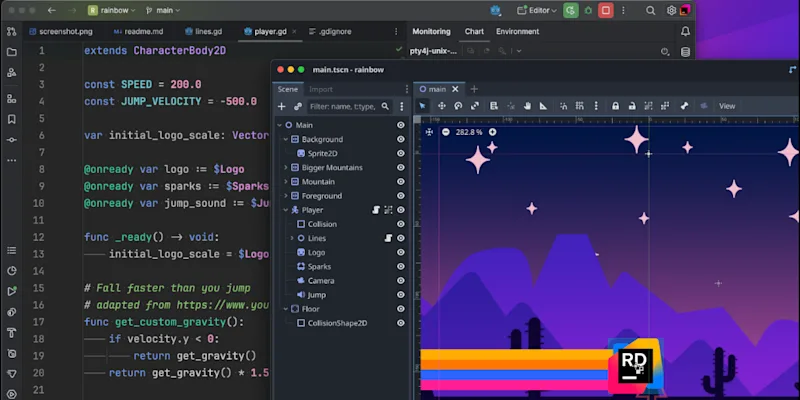Image resolution: width=800 pixels, height=400 pixels.
Task: Click the instantiate child scene link icon
Action: pos(298,106)
